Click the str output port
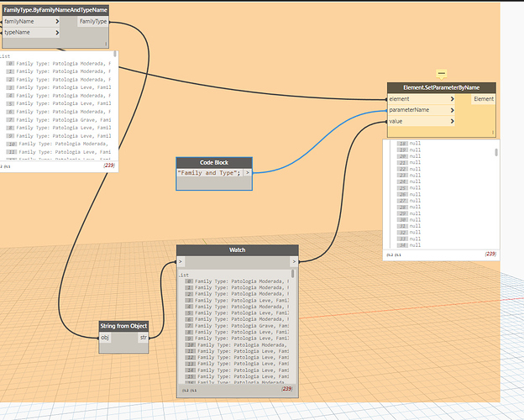Image resolution: width=524 pixels, height=420 pixels. [143, 338]
